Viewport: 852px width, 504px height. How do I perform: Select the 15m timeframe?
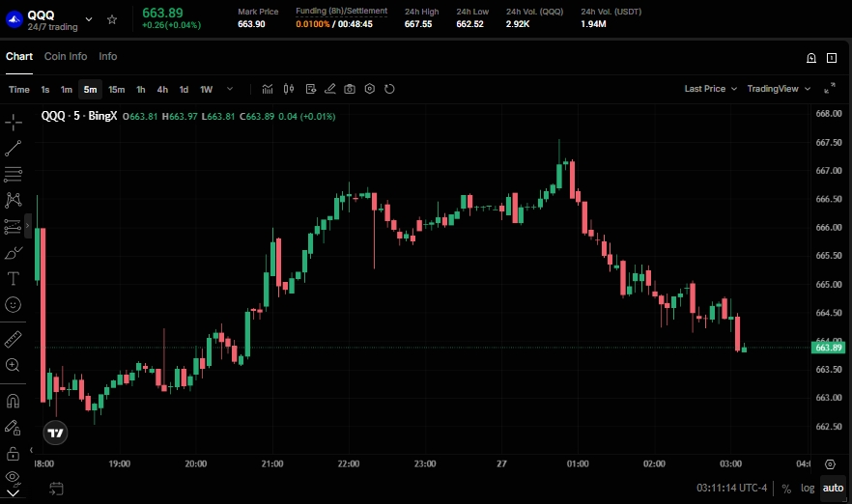click(x=116, y=90)
